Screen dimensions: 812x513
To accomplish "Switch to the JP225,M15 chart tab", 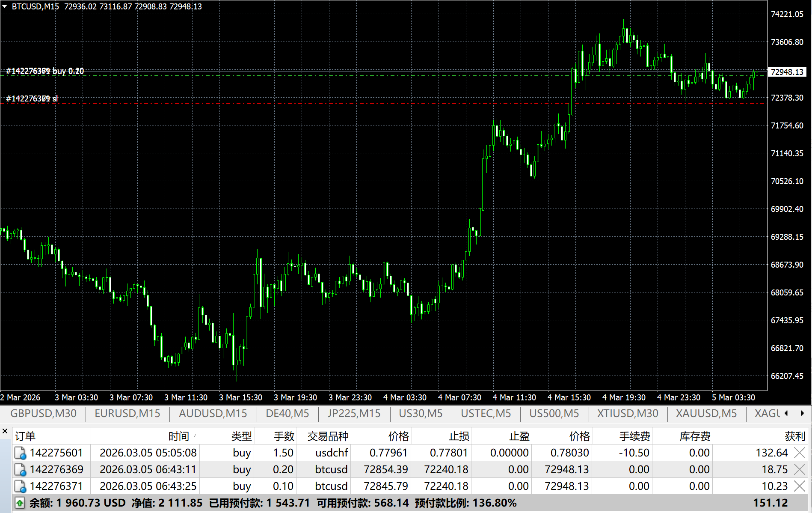I will click(354, 413).
